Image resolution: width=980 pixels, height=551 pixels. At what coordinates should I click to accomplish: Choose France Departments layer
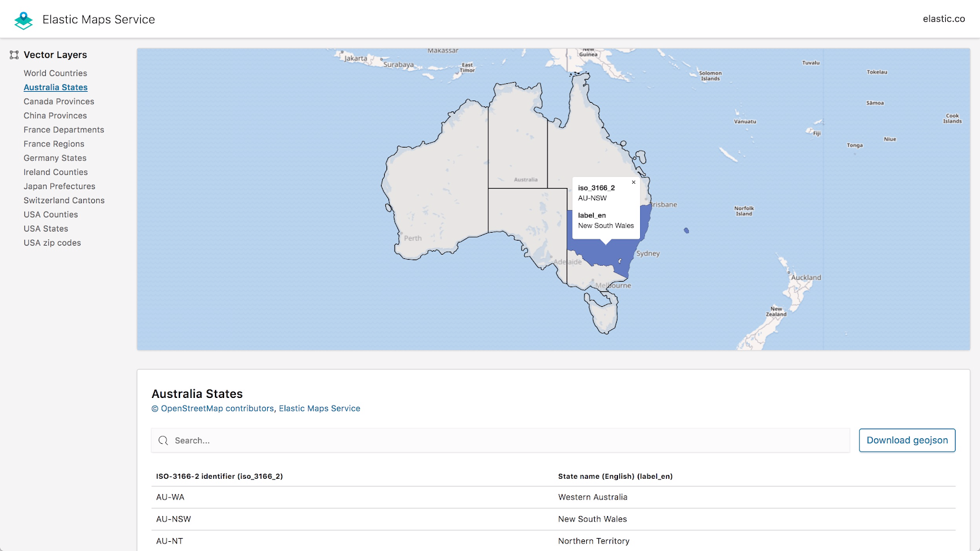pos(64,130)
